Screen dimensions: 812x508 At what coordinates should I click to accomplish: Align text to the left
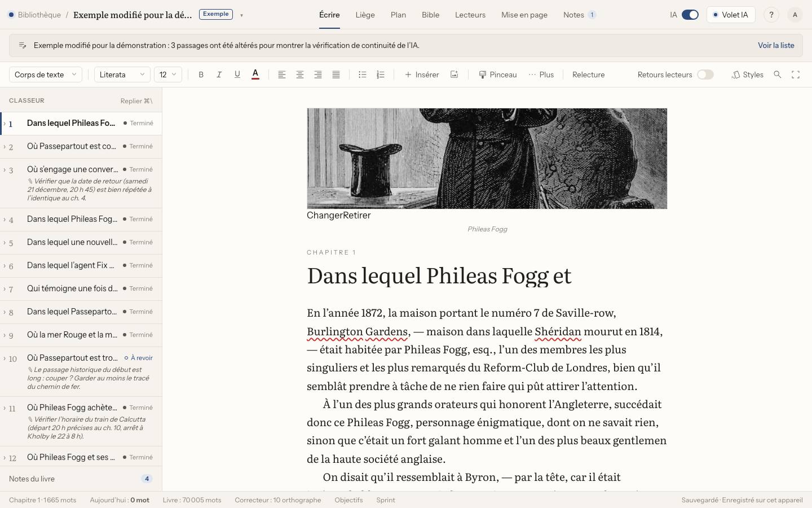coord(282,75)
